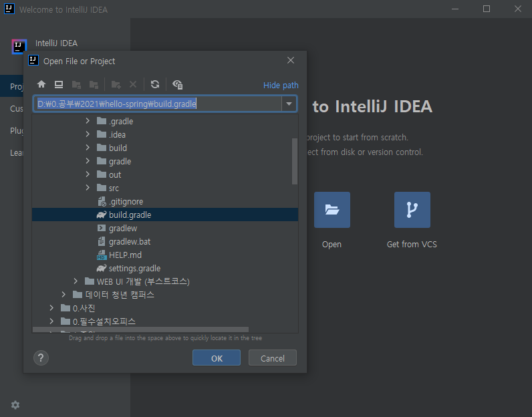Focus the file path input field
The height and width of the screenshot is (417, 532).
158,104
